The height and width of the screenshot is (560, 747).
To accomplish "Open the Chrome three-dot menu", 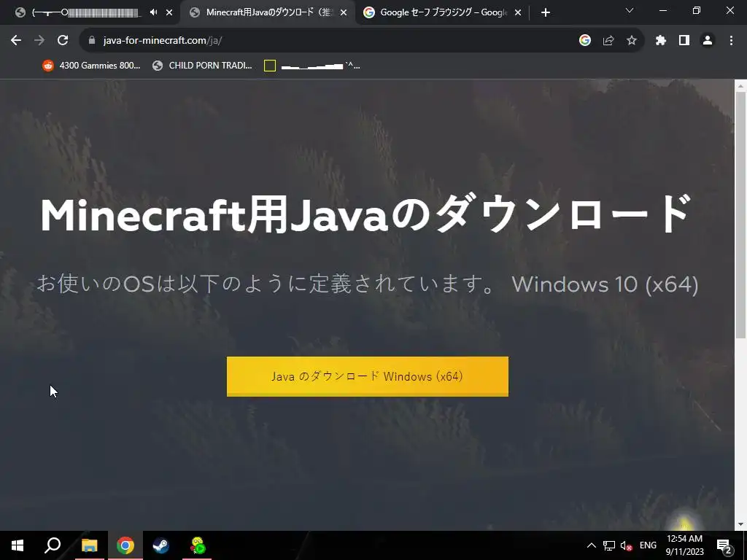I will (x=731, y=41).
